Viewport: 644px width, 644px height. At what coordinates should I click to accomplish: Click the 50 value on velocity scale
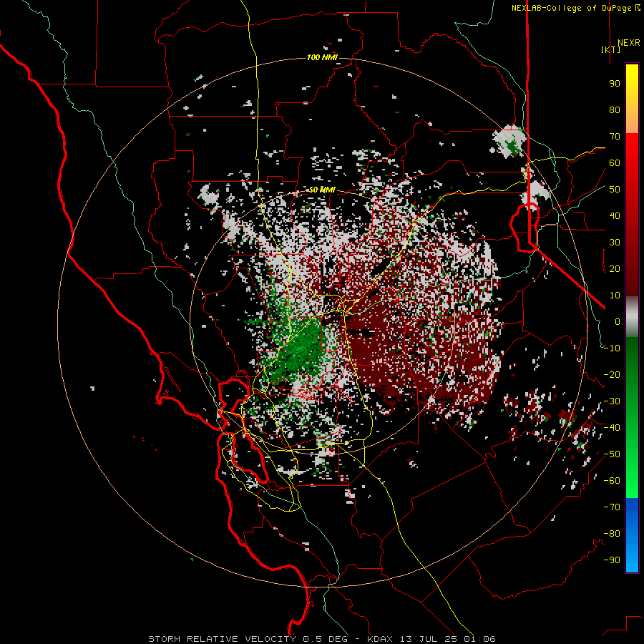[615, 190]
